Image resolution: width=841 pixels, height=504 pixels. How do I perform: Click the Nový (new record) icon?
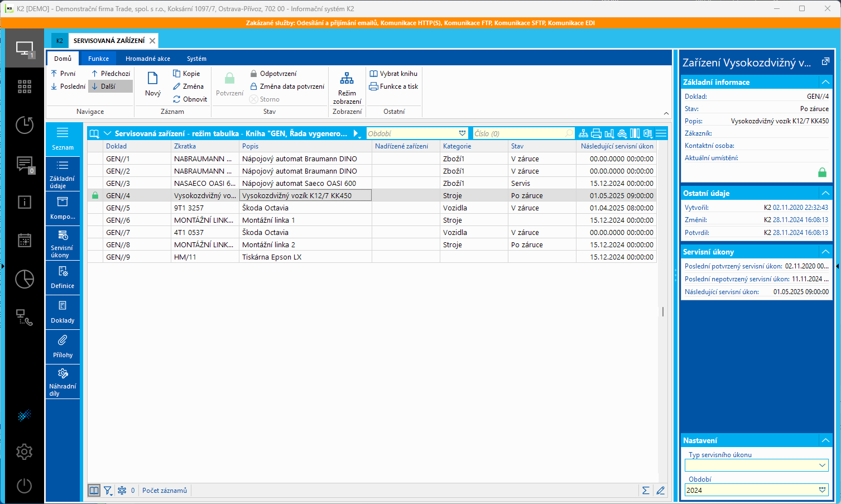point(152,81)
